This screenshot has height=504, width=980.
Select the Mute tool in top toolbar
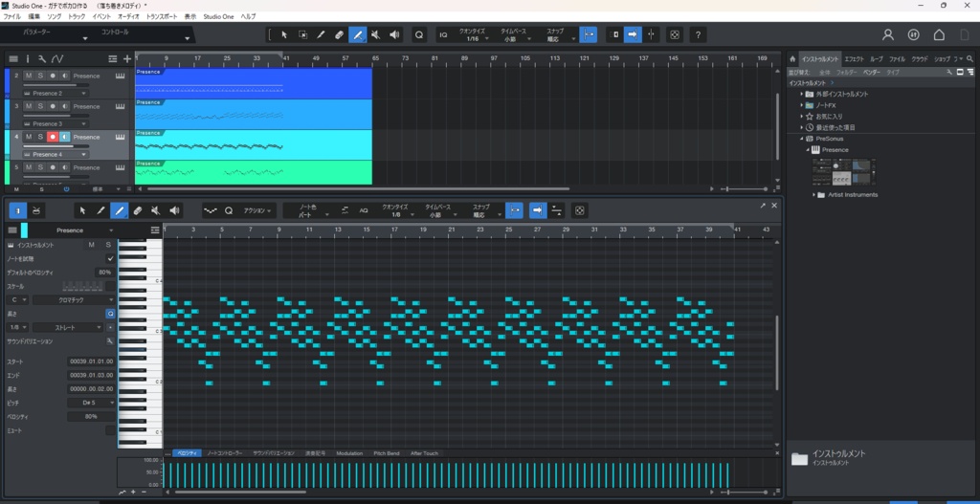pyautogui.click(x=375, y=35)
